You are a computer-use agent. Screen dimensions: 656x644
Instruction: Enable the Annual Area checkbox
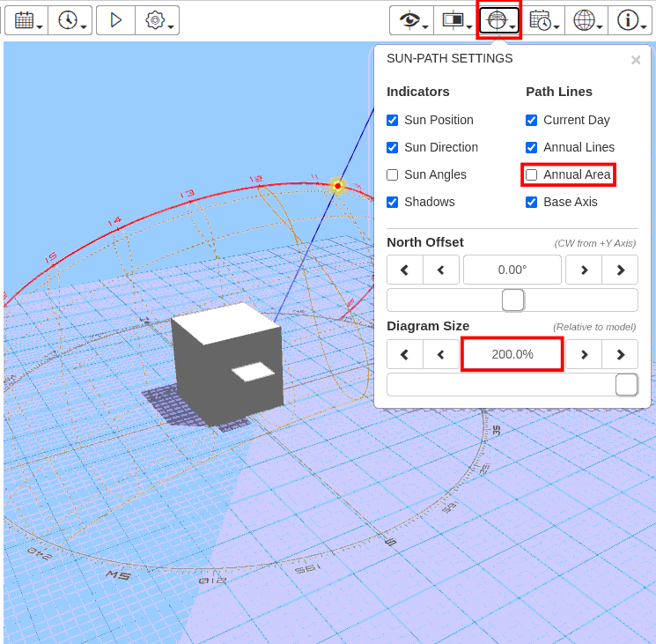[x=532, y=174]
